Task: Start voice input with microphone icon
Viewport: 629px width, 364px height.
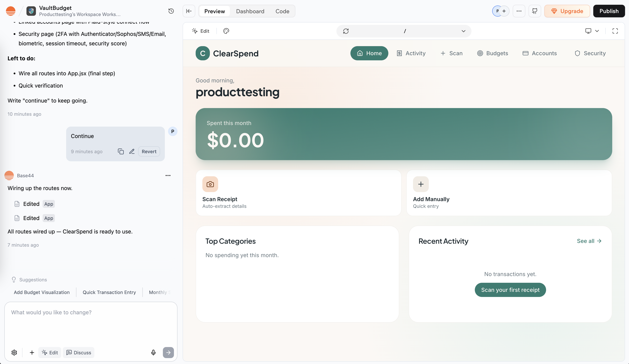Action: (x=153, y=352)
